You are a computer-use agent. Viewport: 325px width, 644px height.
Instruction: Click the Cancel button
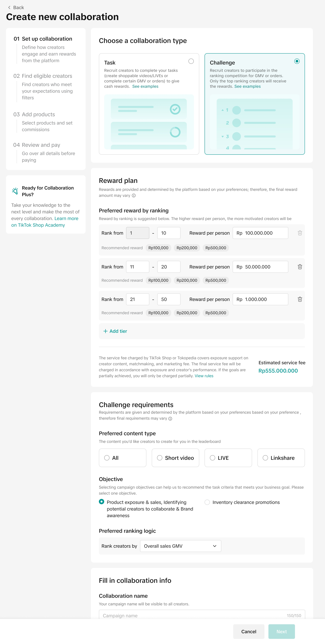coord(249,632)
